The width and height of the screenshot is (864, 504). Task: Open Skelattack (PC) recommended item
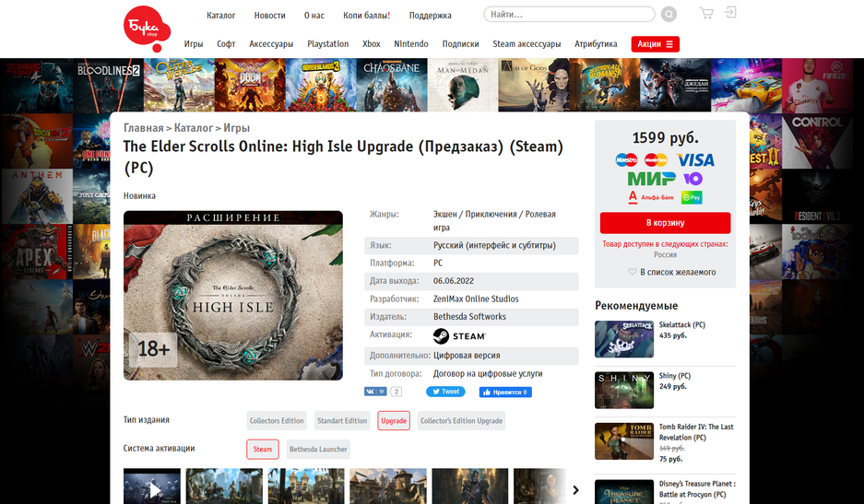coord(682,325)
